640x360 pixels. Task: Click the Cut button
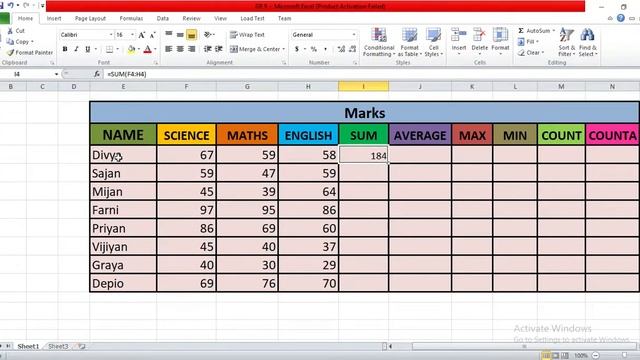pos(16,31)
